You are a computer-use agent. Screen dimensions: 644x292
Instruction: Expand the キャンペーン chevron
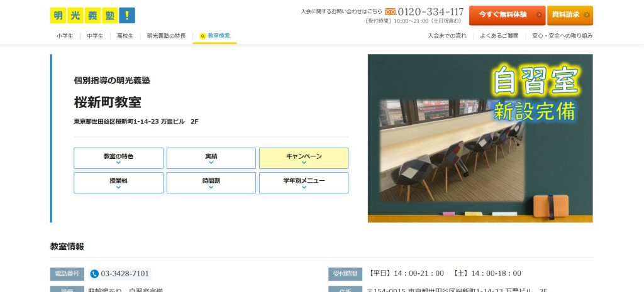[304, 163]
